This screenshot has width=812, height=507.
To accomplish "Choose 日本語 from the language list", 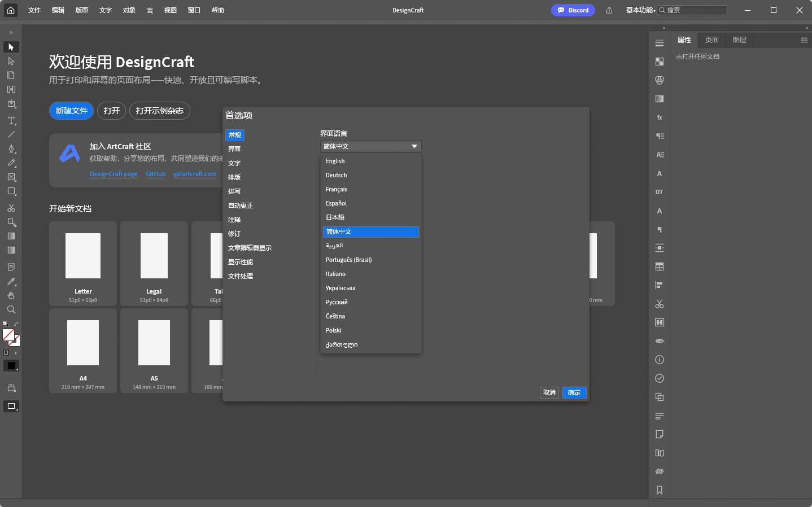I will point(371,217).
